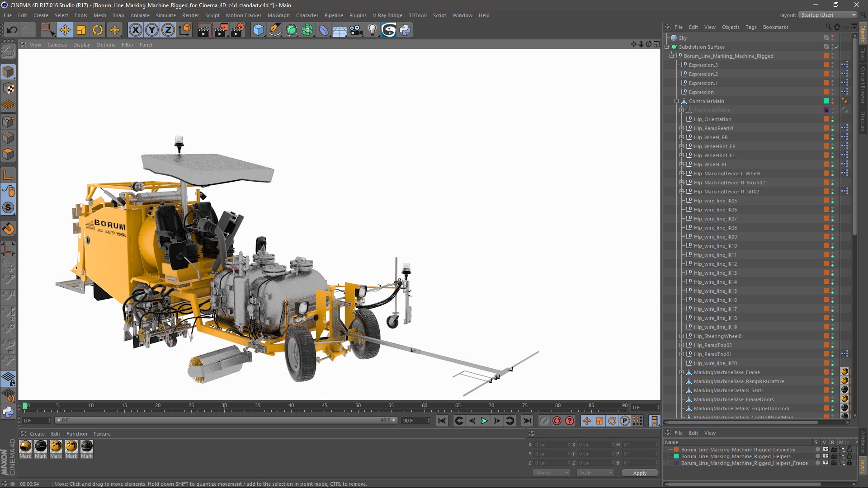Image resolution: width=868 pixels, height=488 pixels.
Task: Open the viewport Cameras menu
Action: click(57, 45)
